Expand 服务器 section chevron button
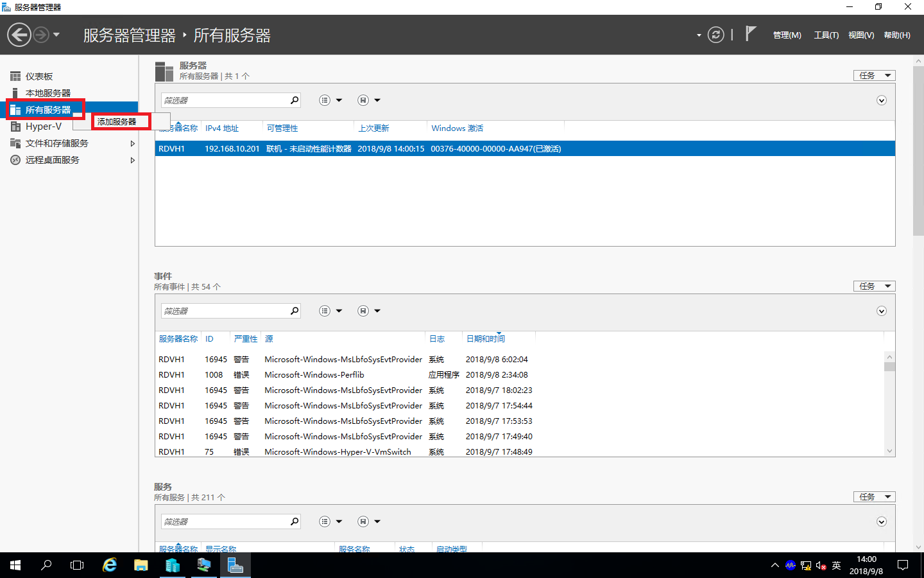Screen dimensions: 924x578 click(882, 100)
